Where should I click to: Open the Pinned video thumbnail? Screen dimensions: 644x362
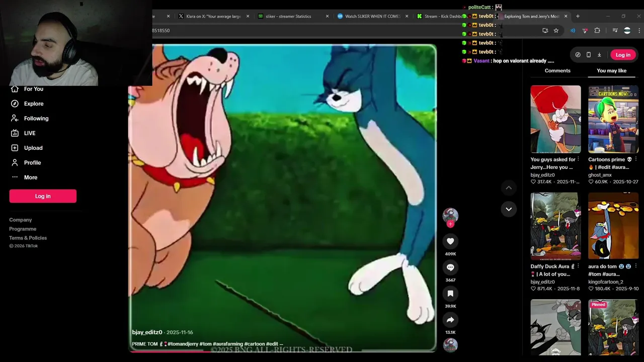coord(613,327)
